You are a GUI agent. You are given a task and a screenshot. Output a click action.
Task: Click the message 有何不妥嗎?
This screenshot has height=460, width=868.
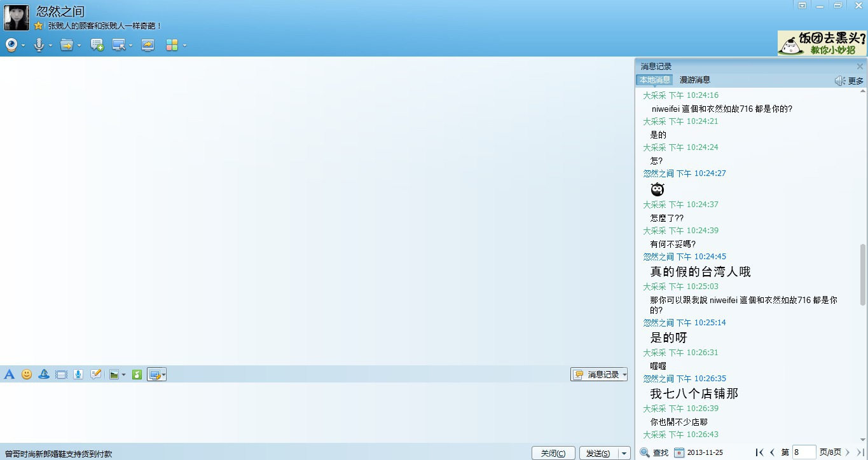[673, 244]
